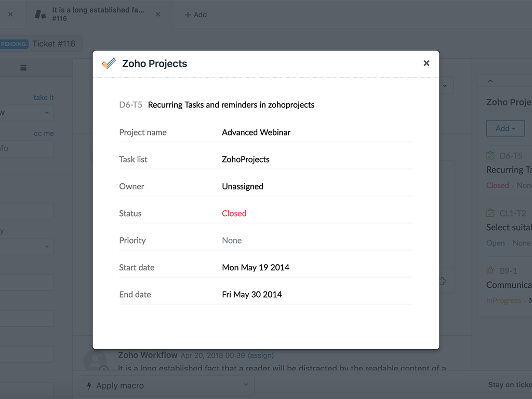532x399 pixels.
Task: Collapse the Zoho Projects sidebar app chevron
Action: (x=490, y=81)
